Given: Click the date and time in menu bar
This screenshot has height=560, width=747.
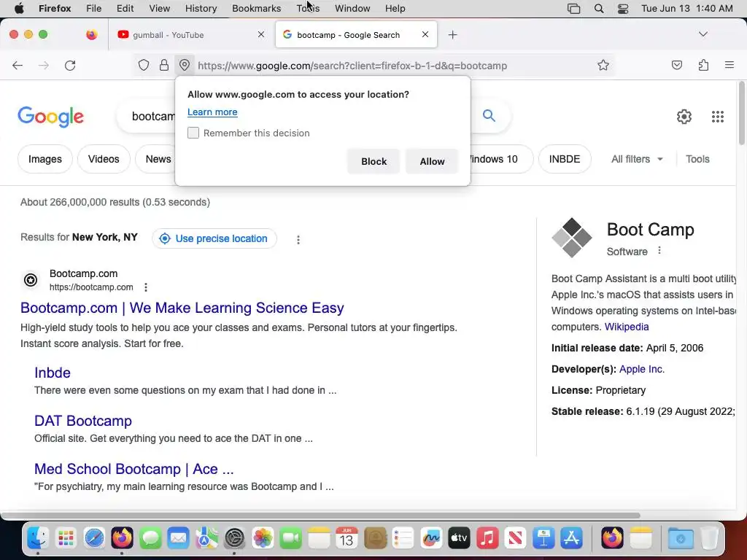Looking at the screenshot, I should (x=686, y=9).
